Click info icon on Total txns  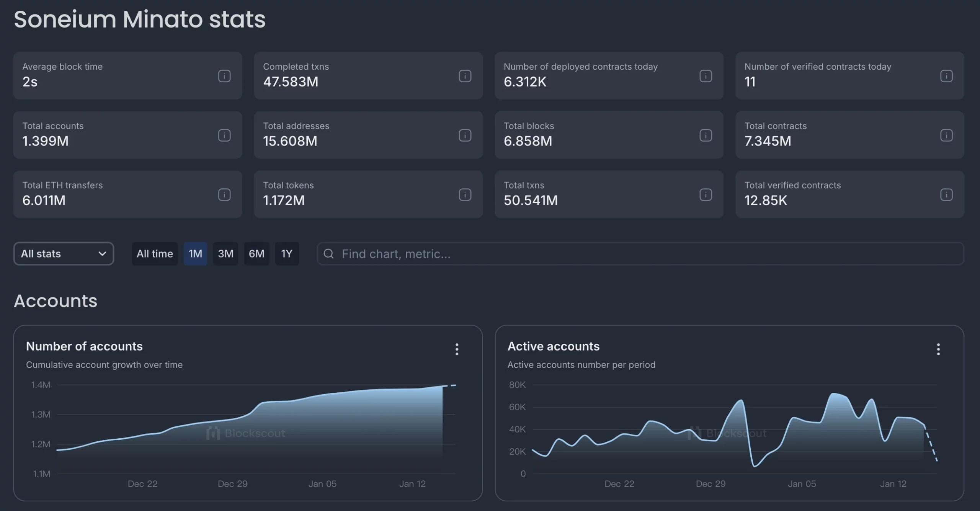coord(706,194)
